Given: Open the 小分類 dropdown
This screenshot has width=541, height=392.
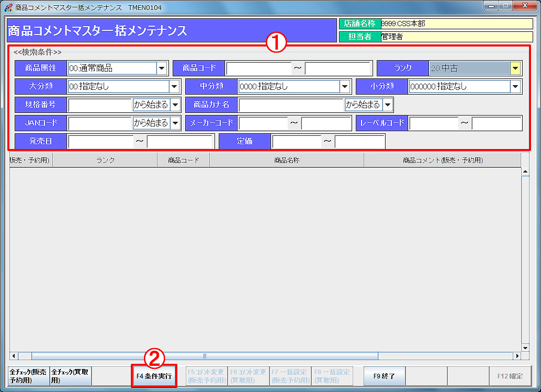Looking at the screenshot, I should 515,86.
